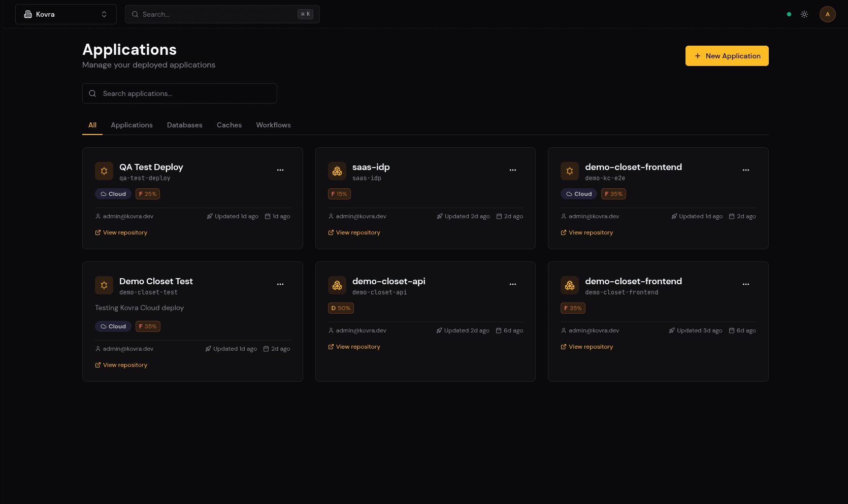Switch to the Databases tab
Image resolution: width=848 pixels, height=504 pixels.
coord(185,125)
